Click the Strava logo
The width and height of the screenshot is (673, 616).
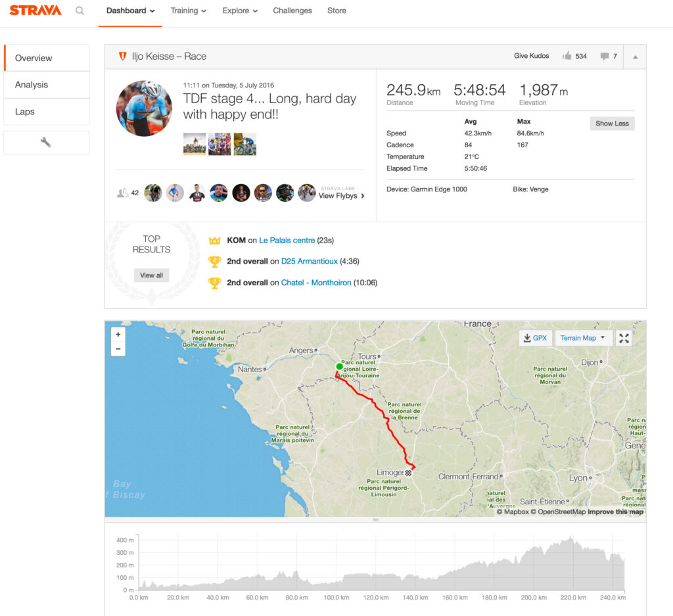[x=35, y=11]
